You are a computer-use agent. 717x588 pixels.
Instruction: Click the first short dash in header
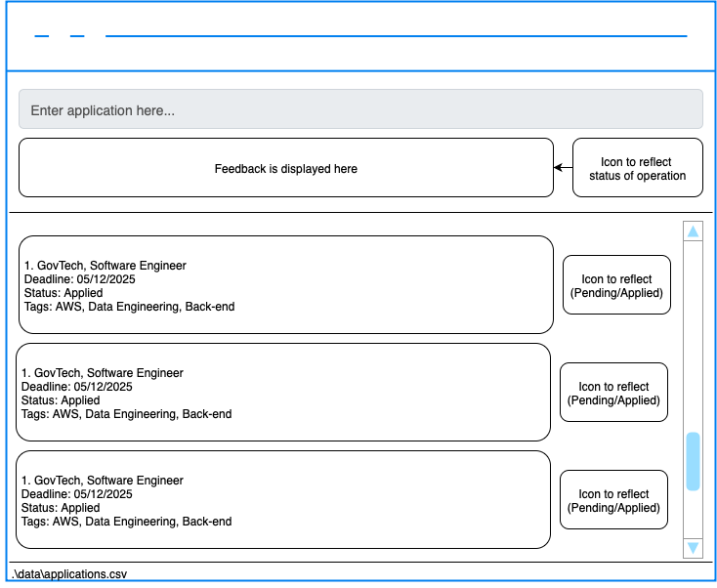(41, 37)
